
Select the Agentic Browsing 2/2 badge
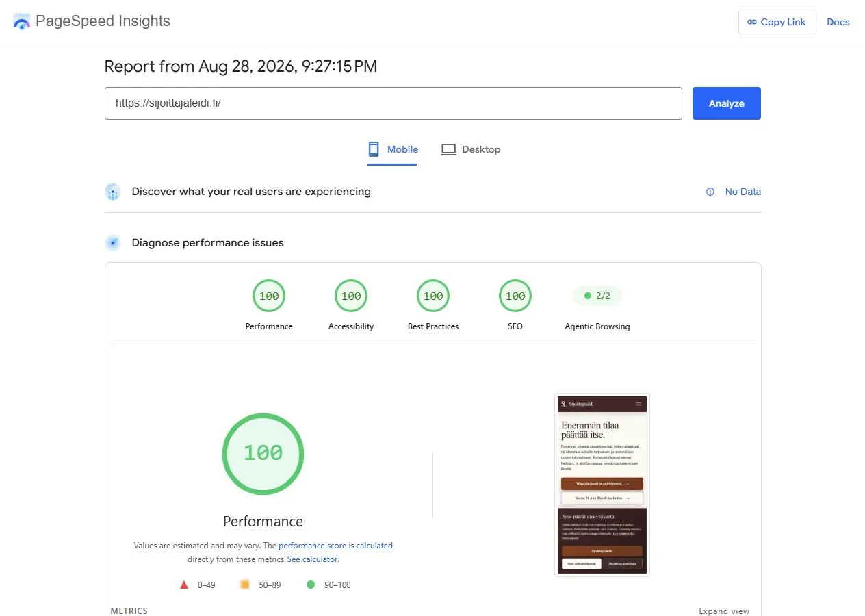(x=597, y=296)
